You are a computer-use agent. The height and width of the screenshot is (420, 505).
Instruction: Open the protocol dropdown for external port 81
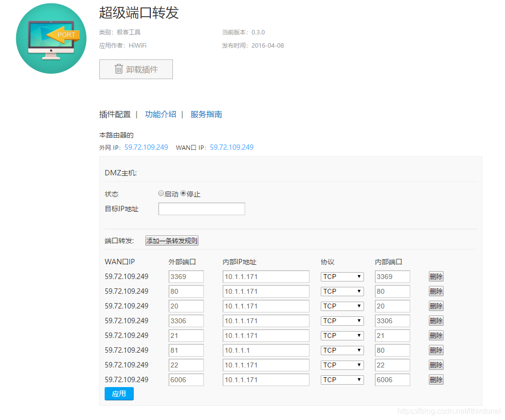click(x=342, y=350)
